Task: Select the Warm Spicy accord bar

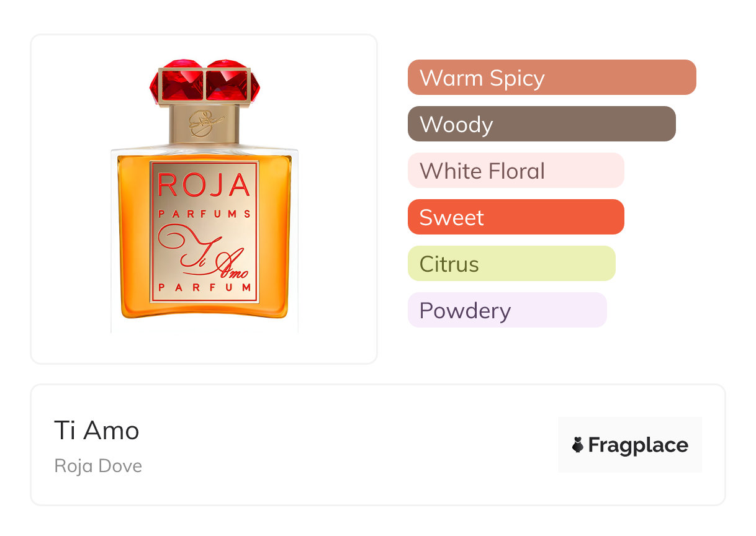Action: coord(552,78)
